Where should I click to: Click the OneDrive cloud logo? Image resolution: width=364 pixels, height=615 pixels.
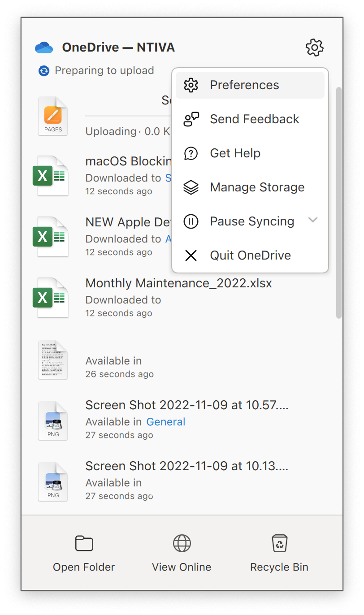44,48
